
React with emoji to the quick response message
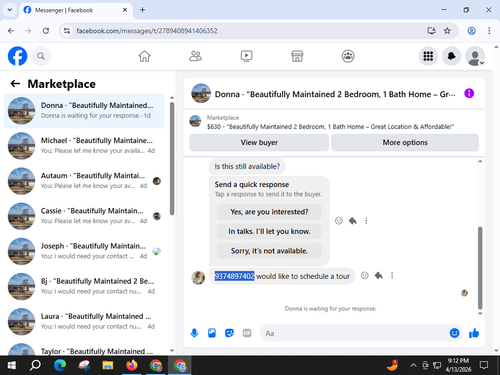[339, 221]
